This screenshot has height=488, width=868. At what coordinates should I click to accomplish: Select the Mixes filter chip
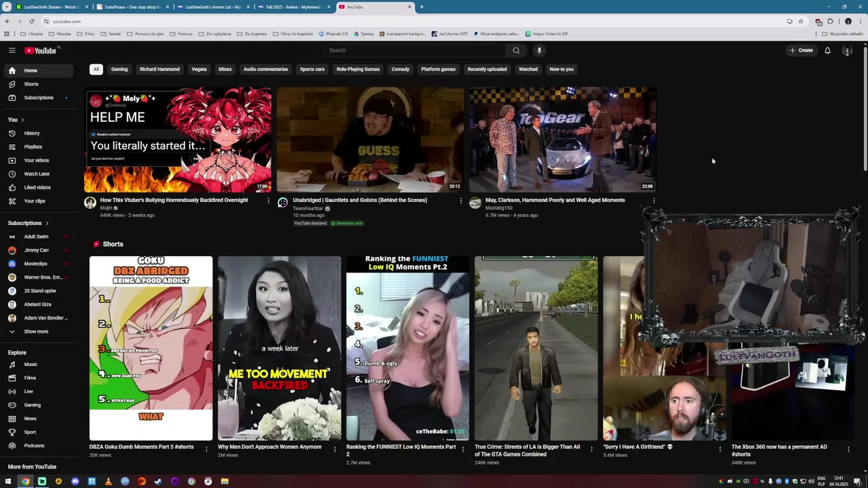pyautogui.click(x=225, y=69)
